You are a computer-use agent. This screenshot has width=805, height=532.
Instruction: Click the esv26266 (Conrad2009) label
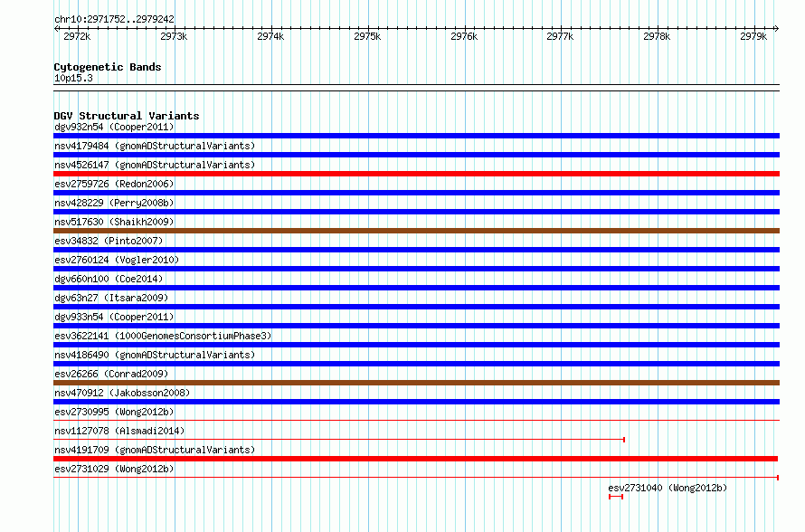coord(111,374)
